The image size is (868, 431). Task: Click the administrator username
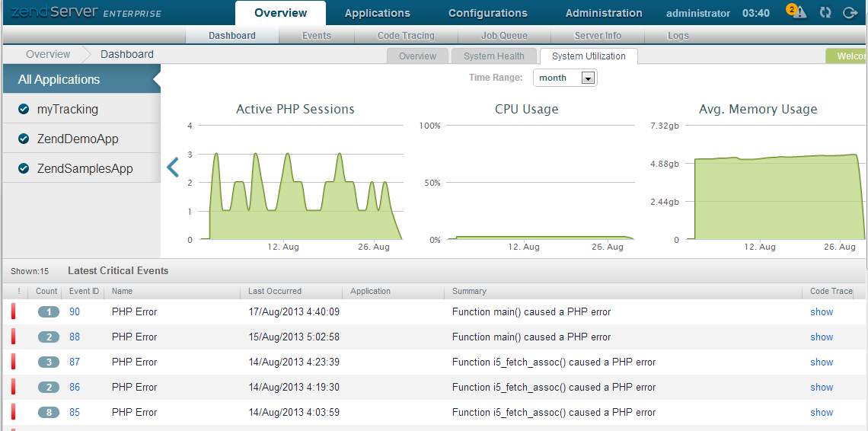698,13
